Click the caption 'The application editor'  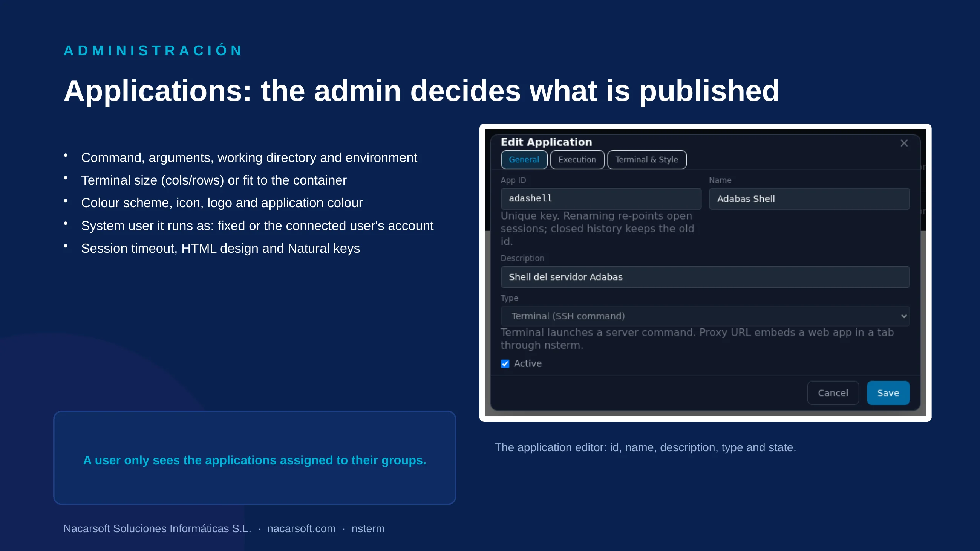click(645, 447)
